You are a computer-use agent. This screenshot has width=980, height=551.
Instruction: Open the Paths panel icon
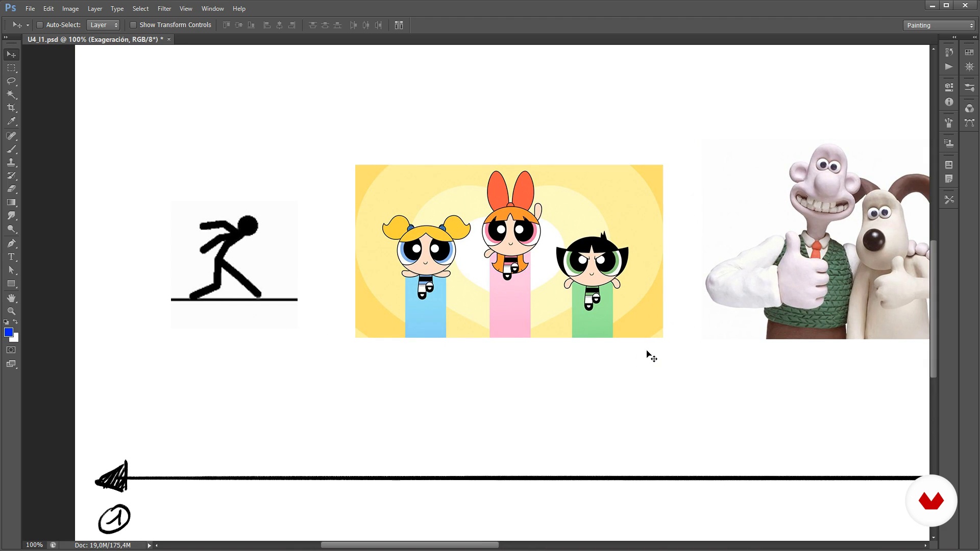point(969,123)
